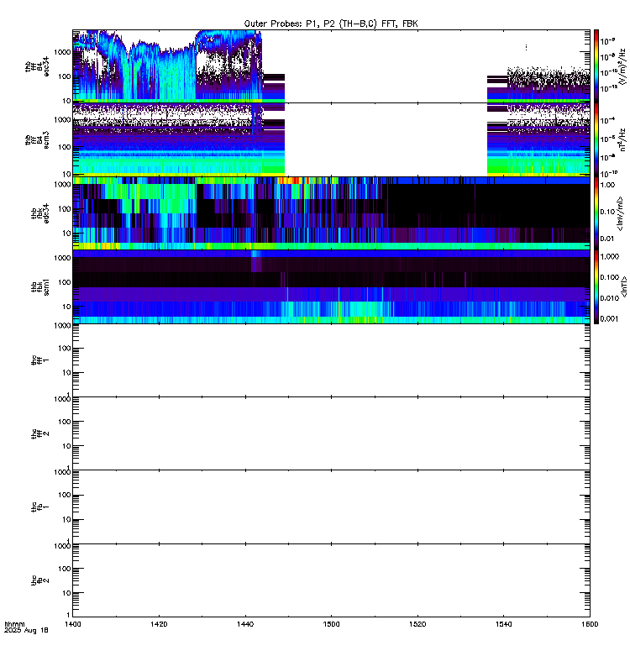Image resolution: width=630 pixels, height=672 pixels.
Task: Click the "(V/m)²/Hz" units label
Action: (x=622, y=66)
